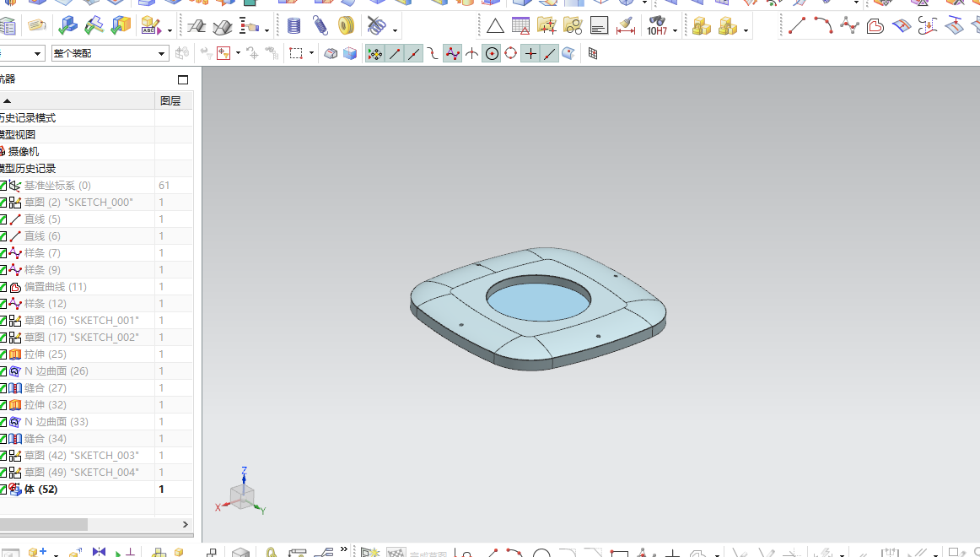Expand the text annotation tool dropdown arrow
This screenshot has height=557, width=980.
(170, 30)
